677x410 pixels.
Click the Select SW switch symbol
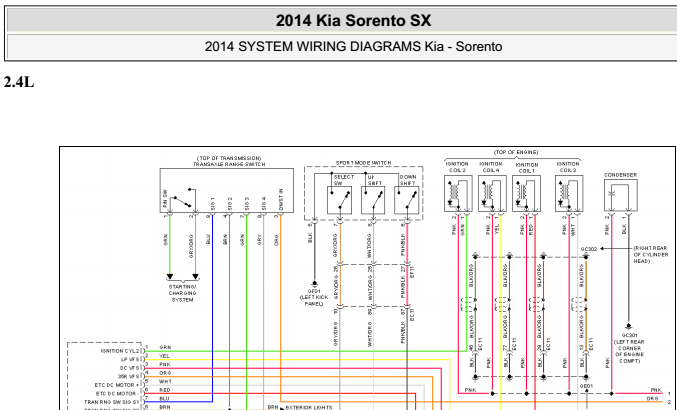tap(339, 200)
